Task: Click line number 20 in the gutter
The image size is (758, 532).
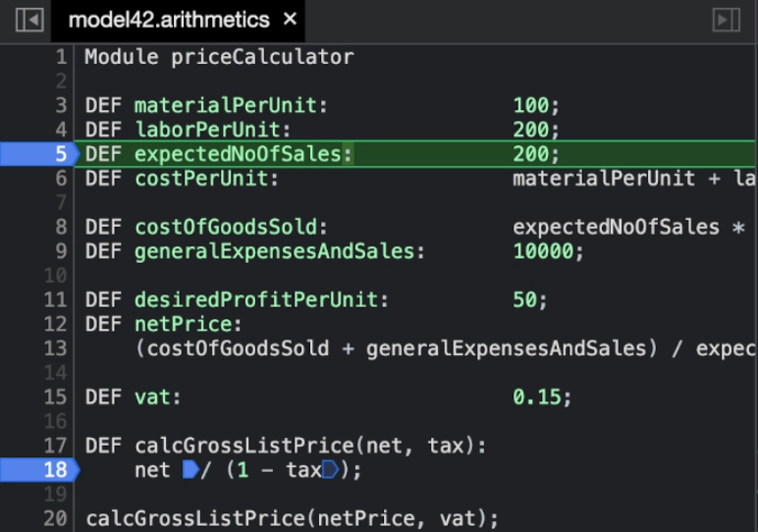Action: click(55, 518)
